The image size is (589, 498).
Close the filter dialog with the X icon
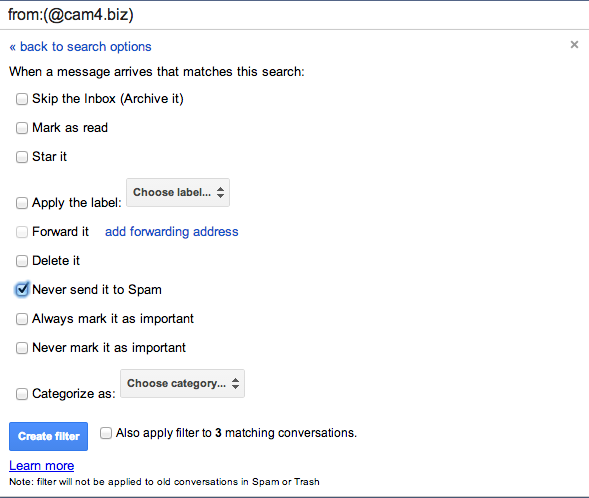click(574, 45)
